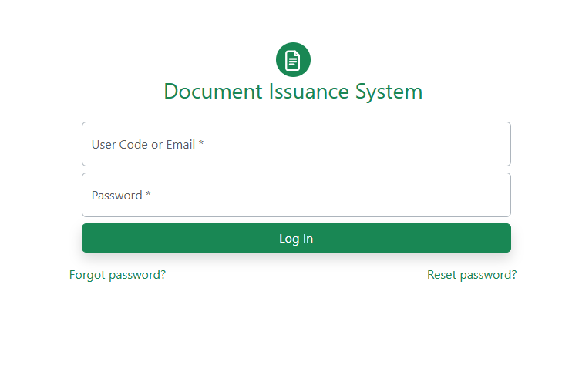Click the Log In text on the button
Viewport: 562px width, 392px height.
click(x=296, y=239)
